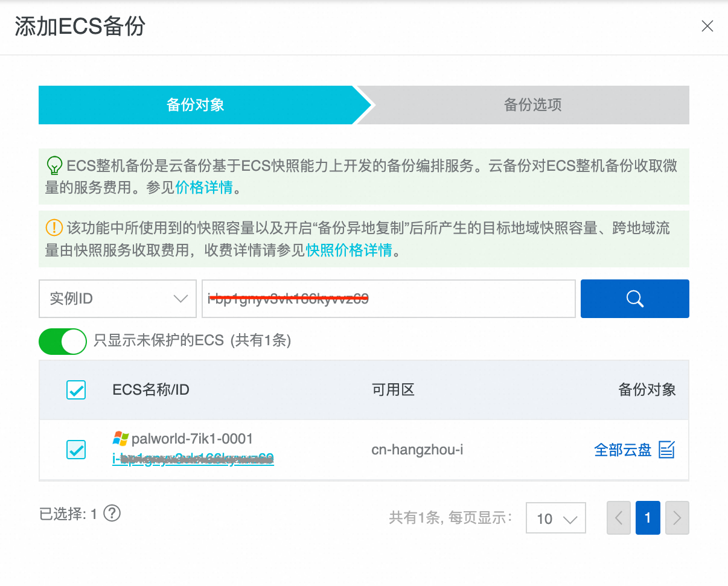The height and width of the screenshot is (586, 728).
Task: Click the ECS名称/ID column header
Action: [151, 390]
